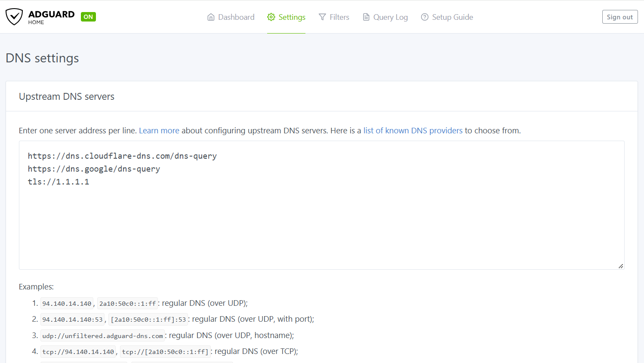Click the 94.140.14.140:53 example code
The image size is (644, 363).
pos(73,320)
